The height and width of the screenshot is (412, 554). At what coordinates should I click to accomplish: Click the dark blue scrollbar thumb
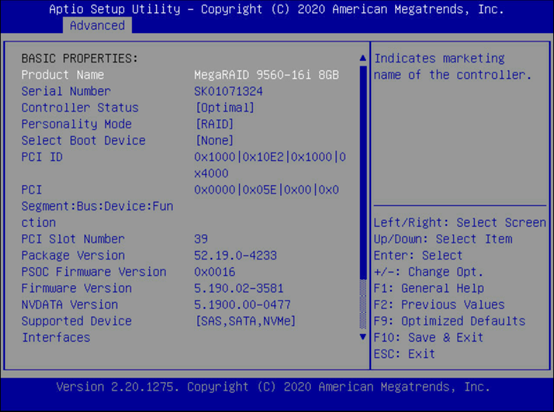[363, 172]
